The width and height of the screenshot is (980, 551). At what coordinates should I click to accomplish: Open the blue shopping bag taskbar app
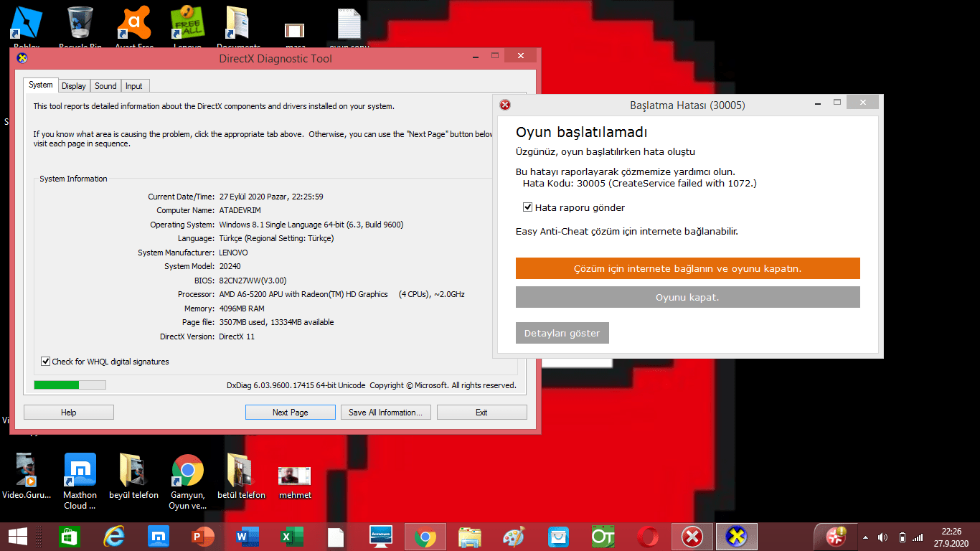558,537
